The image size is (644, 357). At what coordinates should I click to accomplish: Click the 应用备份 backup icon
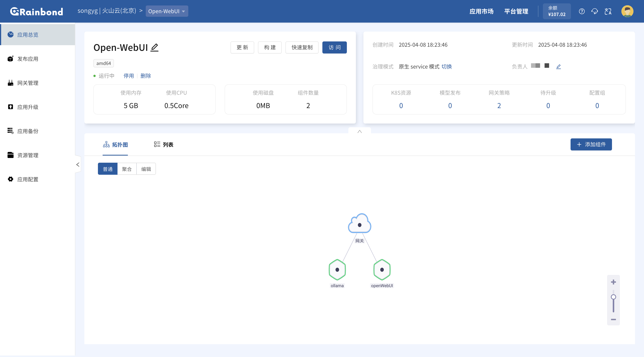point(11,131)
